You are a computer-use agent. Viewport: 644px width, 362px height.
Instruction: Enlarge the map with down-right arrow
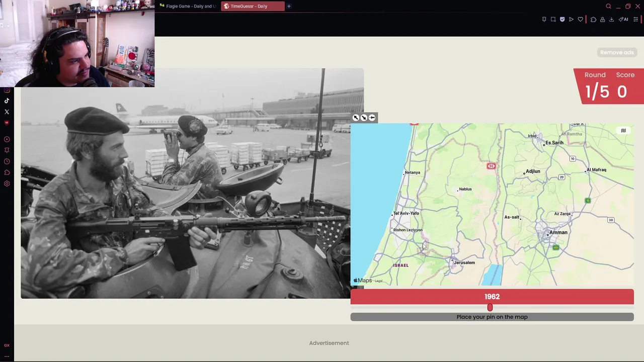364,118
